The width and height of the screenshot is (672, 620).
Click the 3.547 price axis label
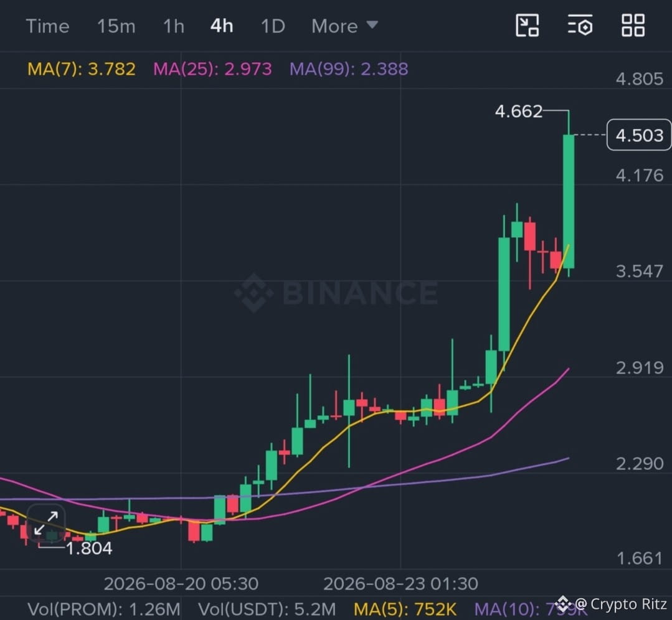tap(640, 271)
